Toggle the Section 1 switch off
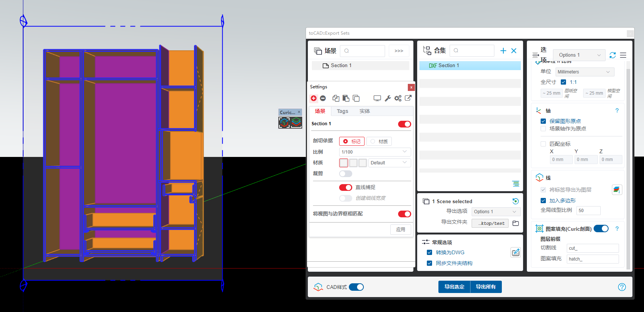 click(404, 124)
